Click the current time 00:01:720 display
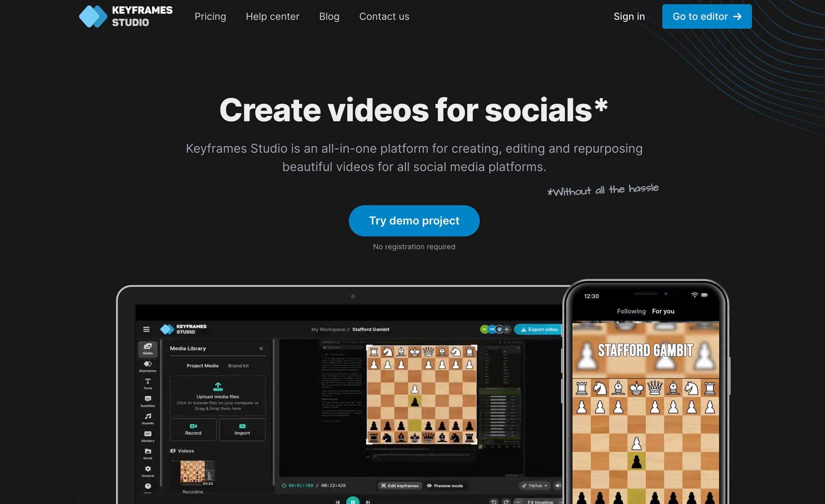825x504 pixels. click(x=301, y=485)
